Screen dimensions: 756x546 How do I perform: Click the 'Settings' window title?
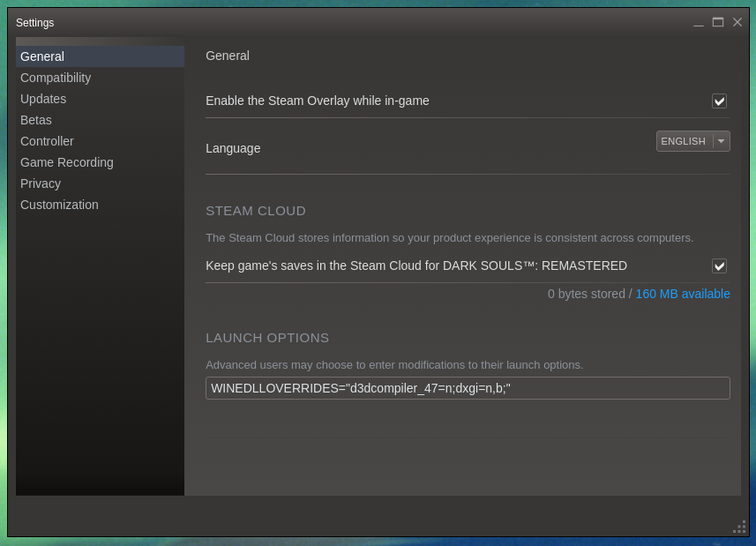point(34,23)
